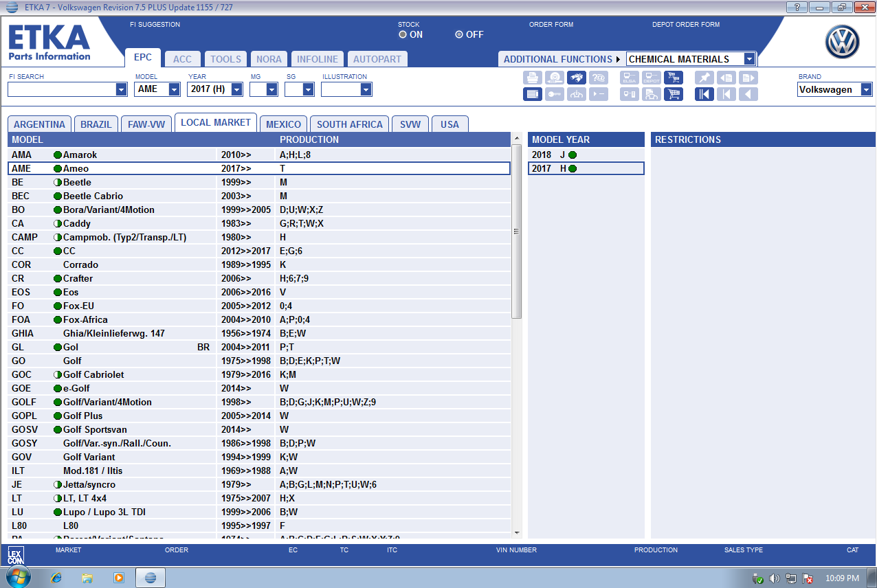Click the LEXCOM logo in status bar
This screenshot has width=877, height=588.
[x=15, y=555]
